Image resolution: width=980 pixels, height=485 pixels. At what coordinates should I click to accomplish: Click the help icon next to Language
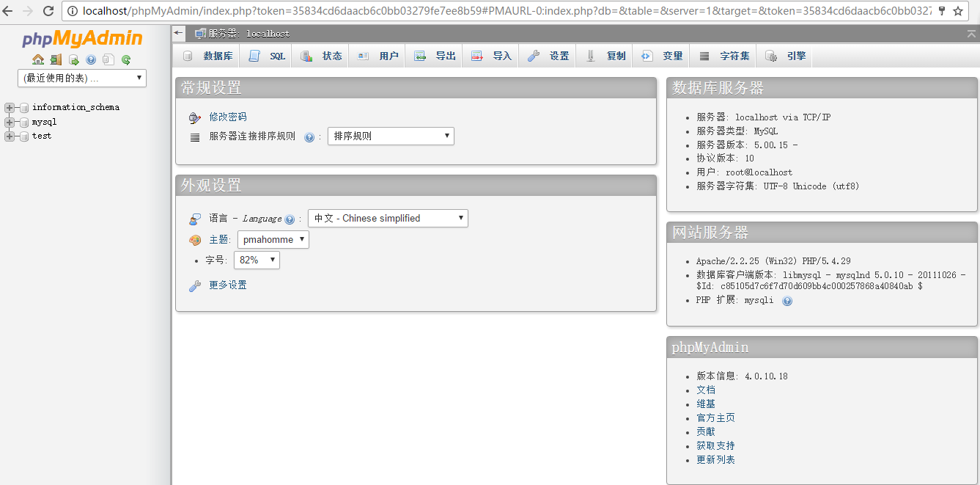tap(290, 219)
